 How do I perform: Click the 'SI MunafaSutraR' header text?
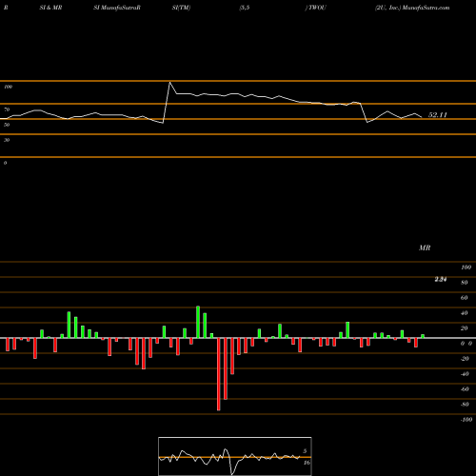(x=117, y=8)
